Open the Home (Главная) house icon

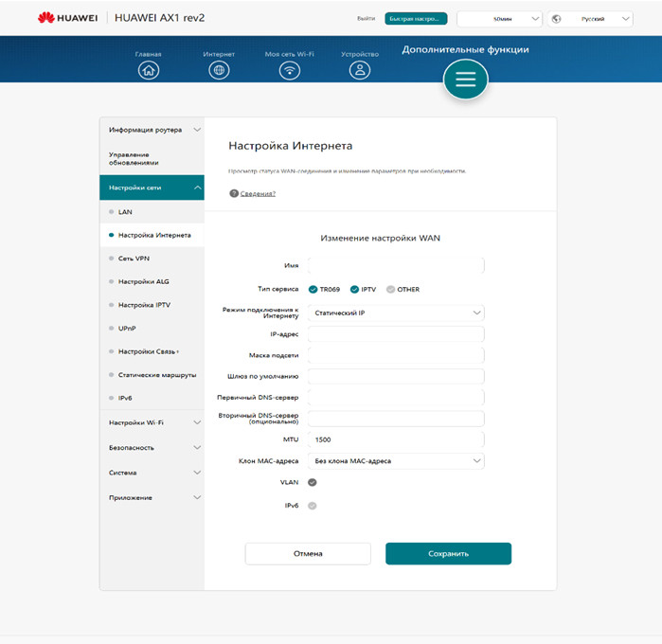148,71
